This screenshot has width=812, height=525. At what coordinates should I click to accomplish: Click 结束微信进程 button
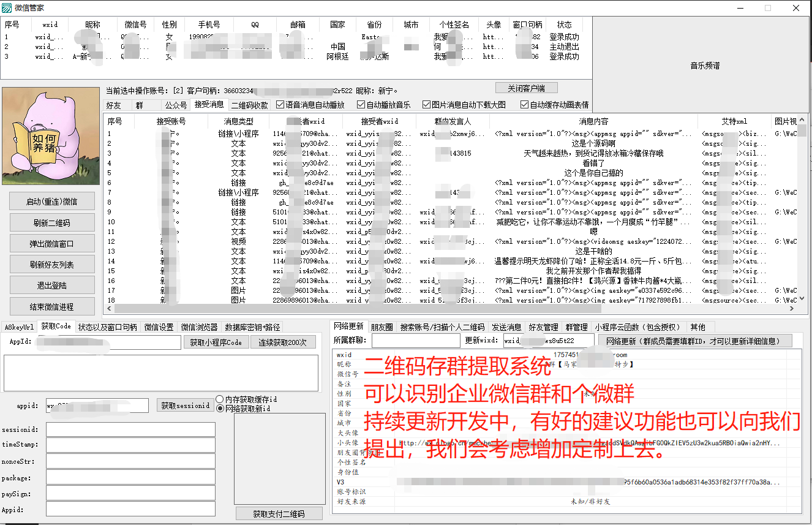(52, 306)
